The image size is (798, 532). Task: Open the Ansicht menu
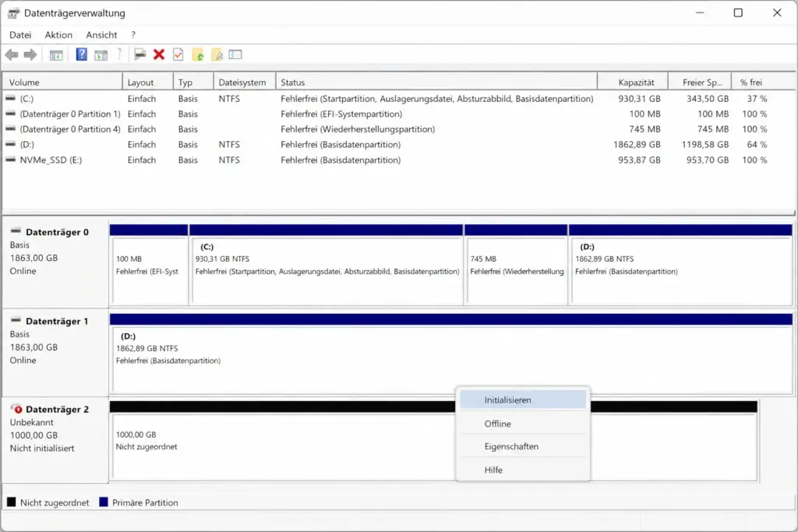point(101,34)
